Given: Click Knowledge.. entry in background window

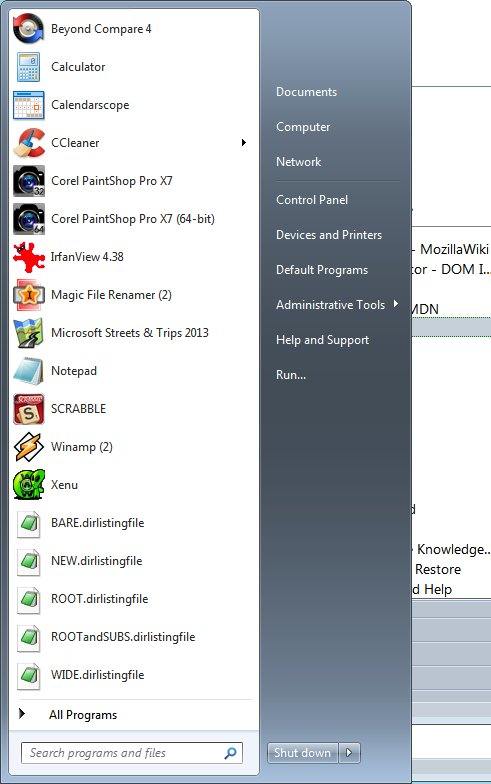Looking at the screenshot, I should pyautogui.click(x=454, y=549).
